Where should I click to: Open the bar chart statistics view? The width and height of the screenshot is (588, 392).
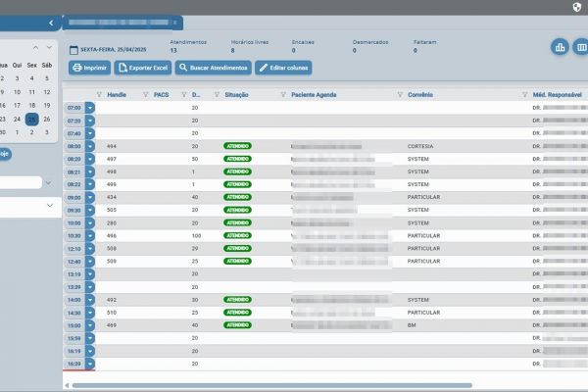point(560,47)
